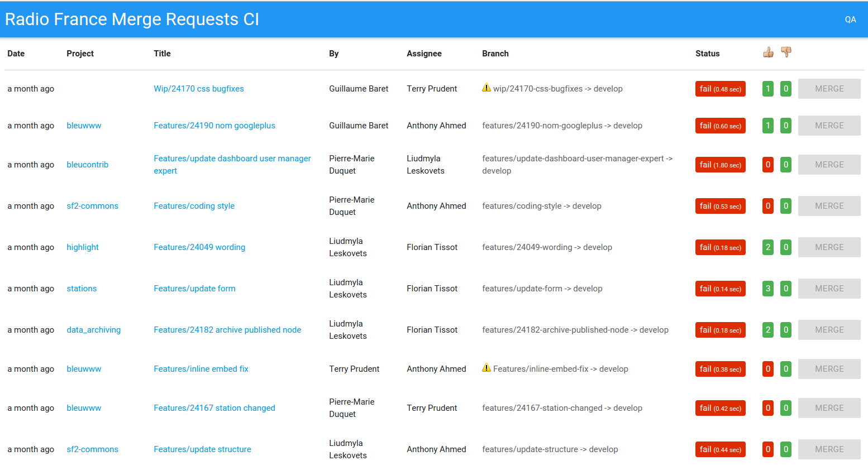The width and height of the screenshot is (868, 475).
Task: Click red upvote count for Features/coding style
Action: [768, 206]
